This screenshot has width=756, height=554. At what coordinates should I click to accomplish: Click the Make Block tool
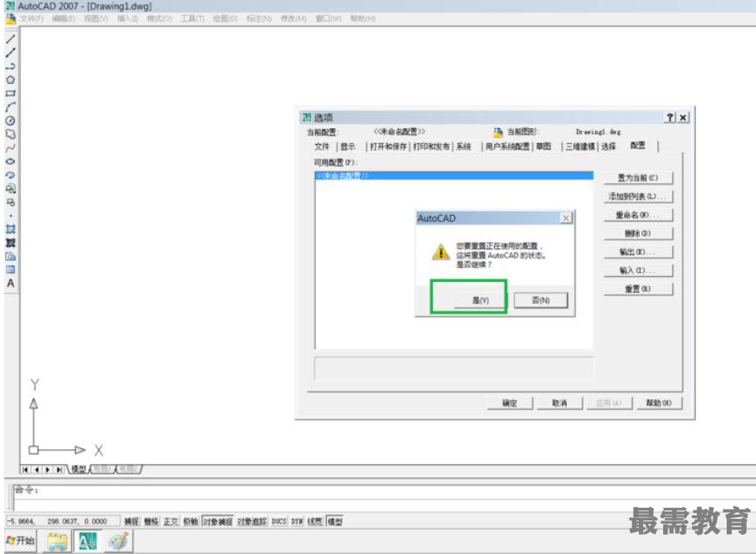[x=11, y=203]
